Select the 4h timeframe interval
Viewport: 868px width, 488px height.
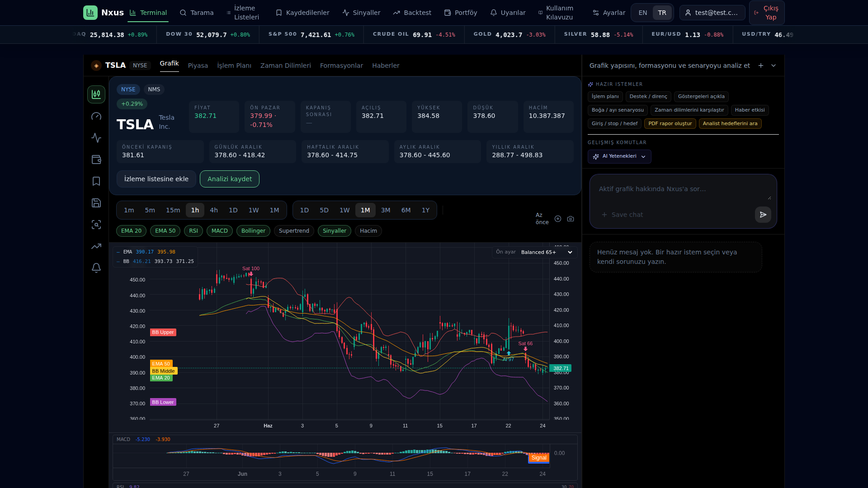(214, 210)
